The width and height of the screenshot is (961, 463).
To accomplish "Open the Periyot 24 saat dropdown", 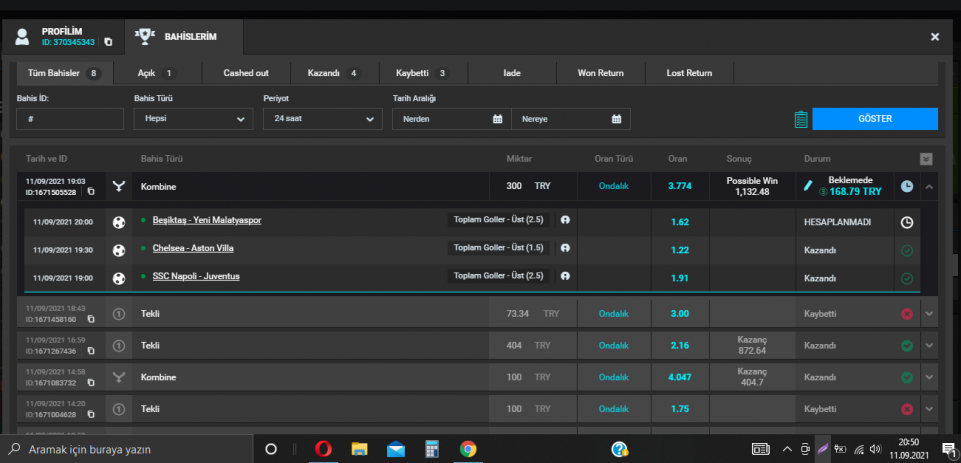I will click(x=322, y=119).
